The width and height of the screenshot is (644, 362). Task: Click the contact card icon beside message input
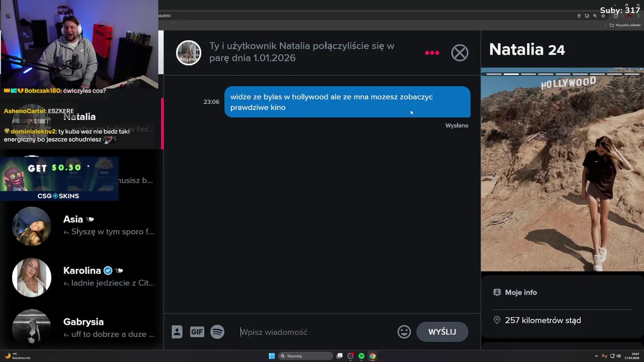[177, 332]
